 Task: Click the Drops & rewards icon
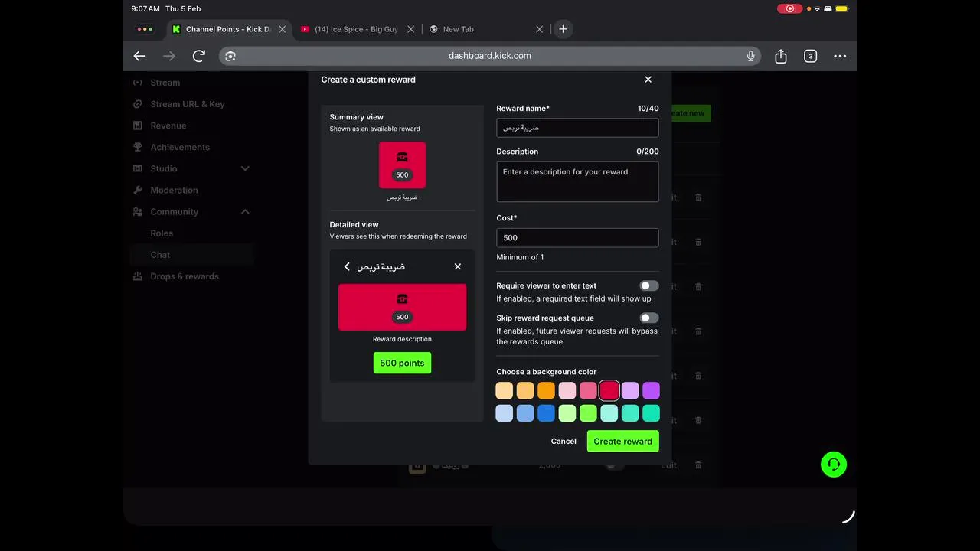138,276
